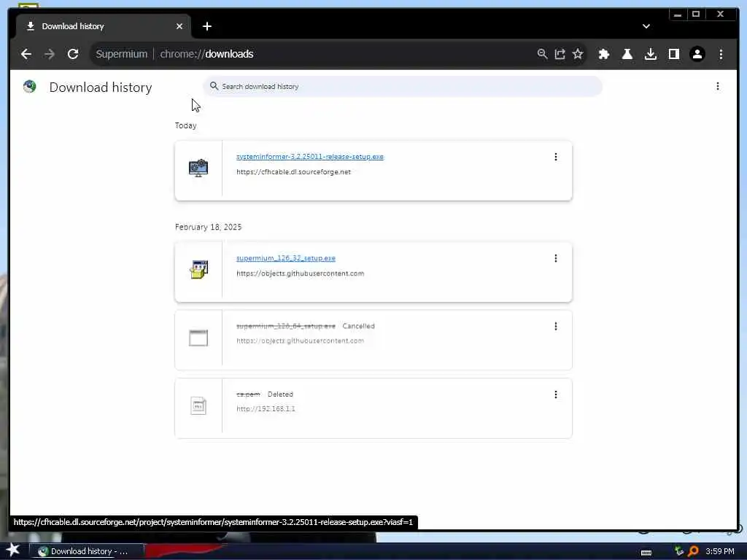Click objects.githubusercontent.com under supermium_126_32
The width and height of the screenshot is (747, 560).
(x=300, y=273)
